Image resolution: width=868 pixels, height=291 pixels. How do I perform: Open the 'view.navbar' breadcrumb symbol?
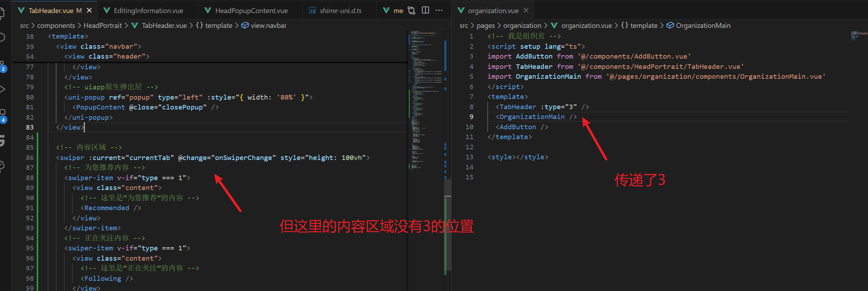[268, 25]
